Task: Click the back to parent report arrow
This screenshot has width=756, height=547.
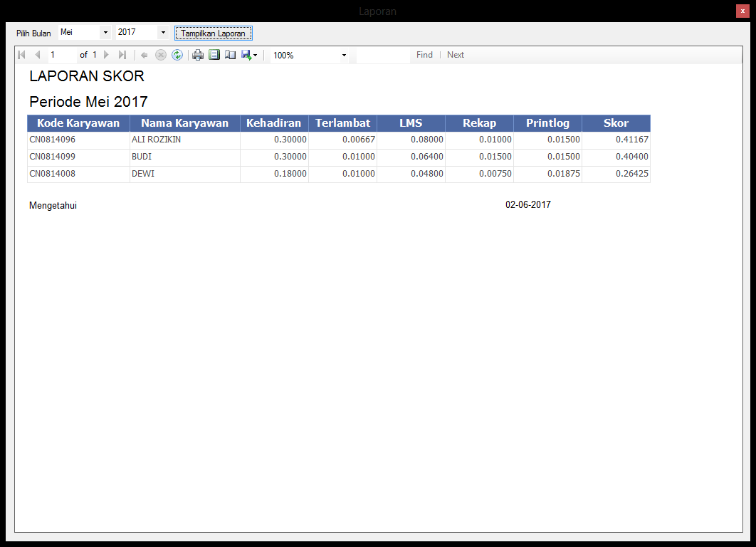Action: 145,55
